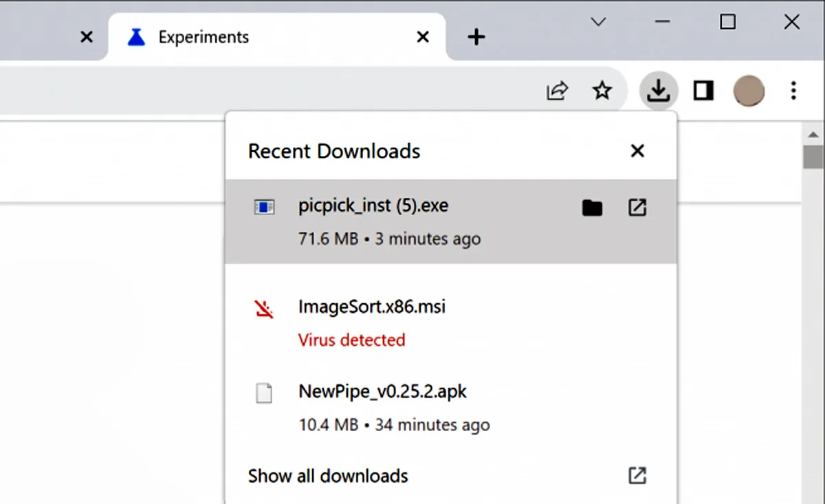Close the tab left of Experiments
The height and width of the screenshot is (504, 825).
click(87, 36)
